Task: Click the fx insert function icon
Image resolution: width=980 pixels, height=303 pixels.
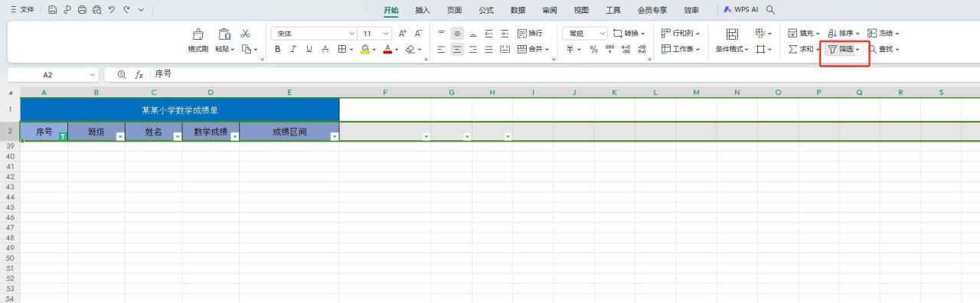Action: click(139, 75)
